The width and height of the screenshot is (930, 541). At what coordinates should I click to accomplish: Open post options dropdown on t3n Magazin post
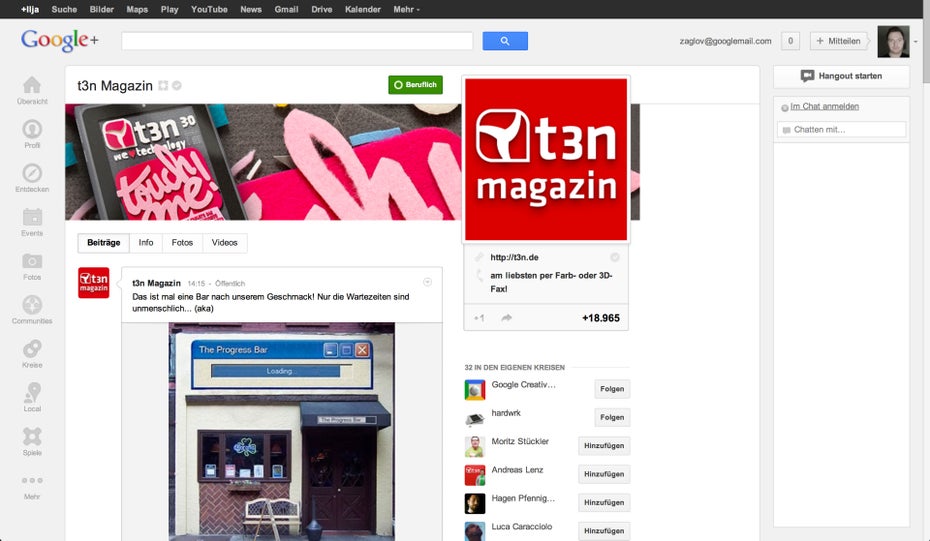point(427,282)
